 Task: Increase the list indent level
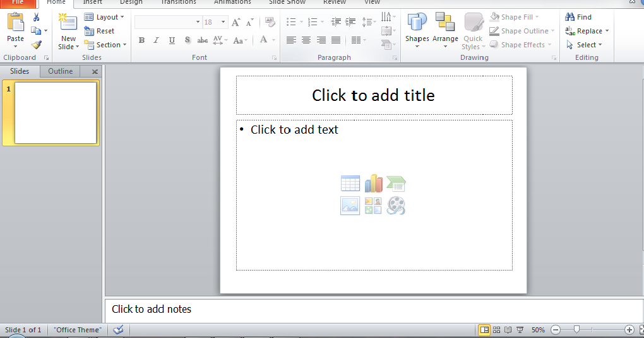[x=350, y=21]
